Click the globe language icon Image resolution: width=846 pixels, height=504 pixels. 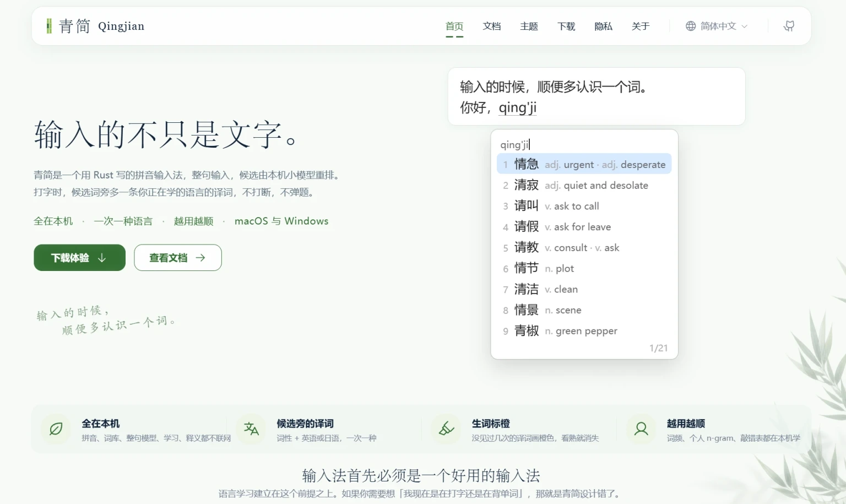coord(691,26)
